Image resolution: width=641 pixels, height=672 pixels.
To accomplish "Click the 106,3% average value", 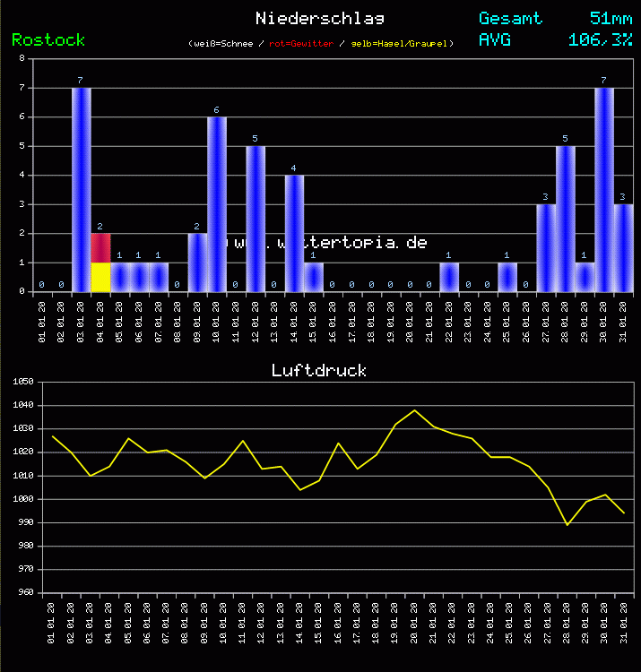I will tap(600, 39).
